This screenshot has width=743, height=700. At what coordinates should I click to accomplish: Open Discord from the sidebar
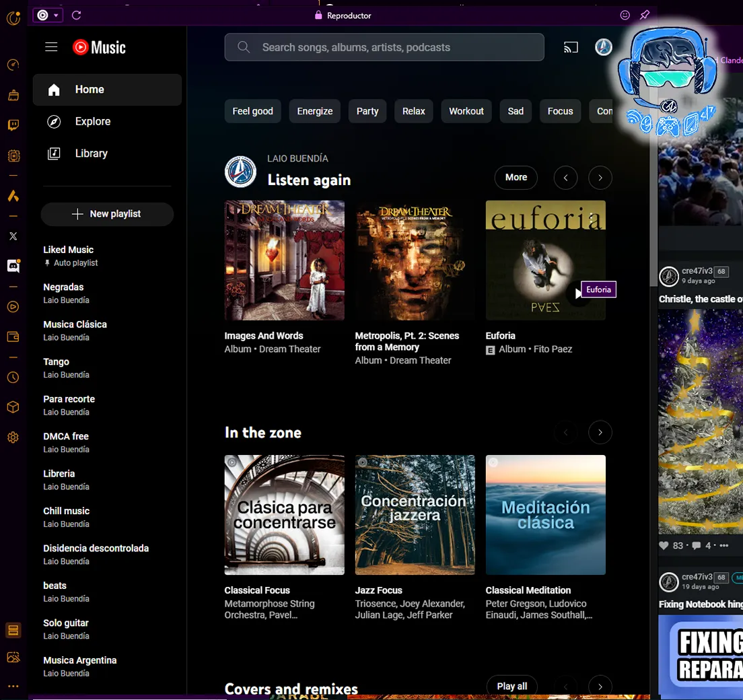13,266
